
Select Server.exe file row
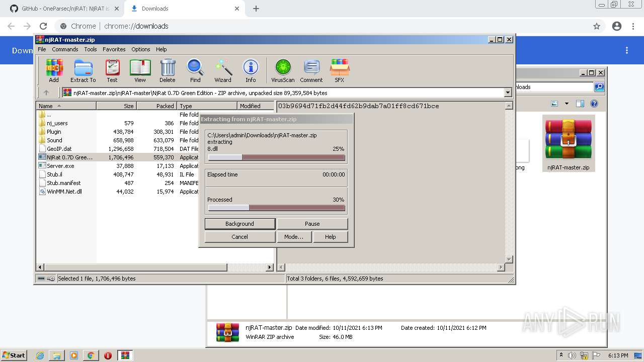click(60, 166)
